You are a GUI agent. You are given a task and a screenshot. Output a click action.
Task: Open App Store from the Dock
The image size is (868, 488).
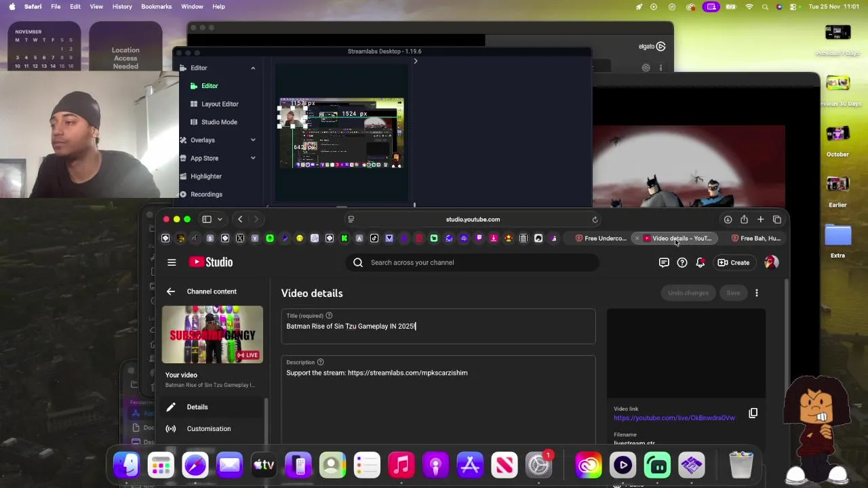(470, 465)
